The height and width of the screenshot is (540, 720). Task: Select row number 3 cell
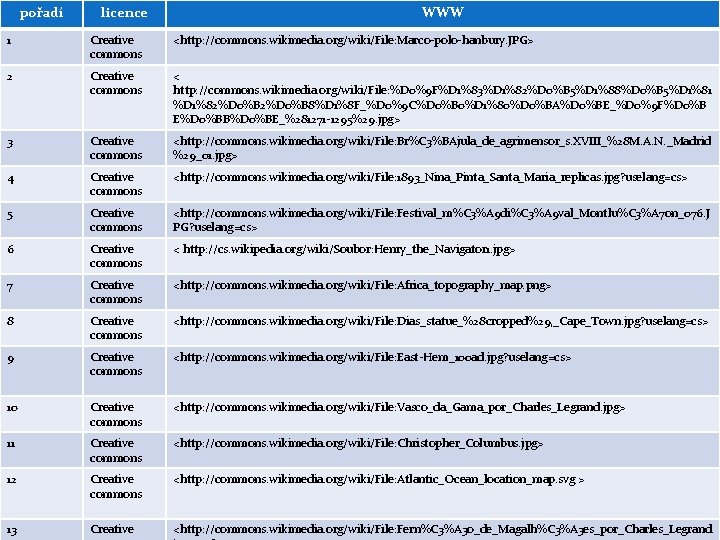click(41, 148)
